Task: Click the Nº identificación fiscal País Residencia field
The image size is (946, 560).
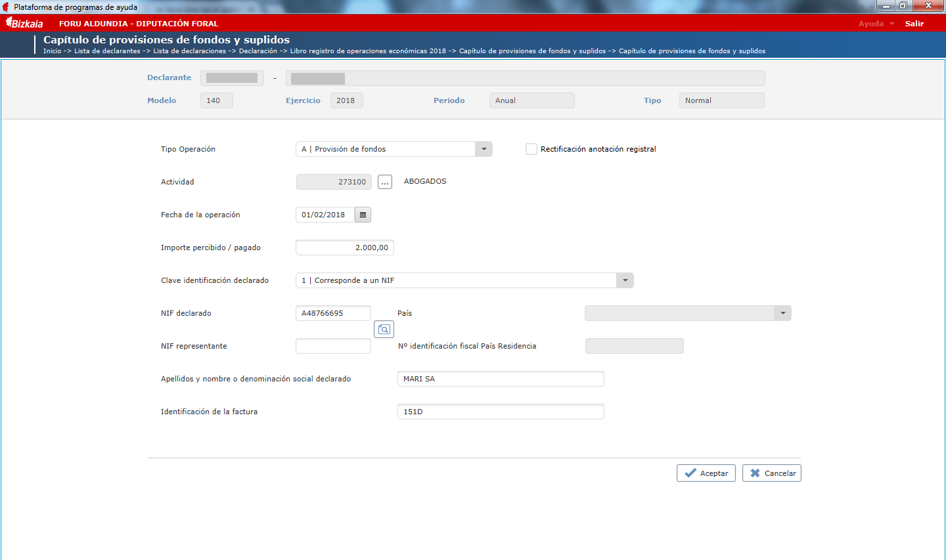Action: point(635,346)
